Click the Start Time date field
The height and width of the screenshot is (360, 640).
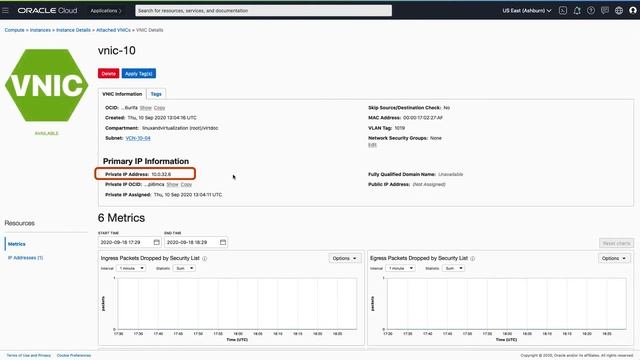click(x=130, y=242)
